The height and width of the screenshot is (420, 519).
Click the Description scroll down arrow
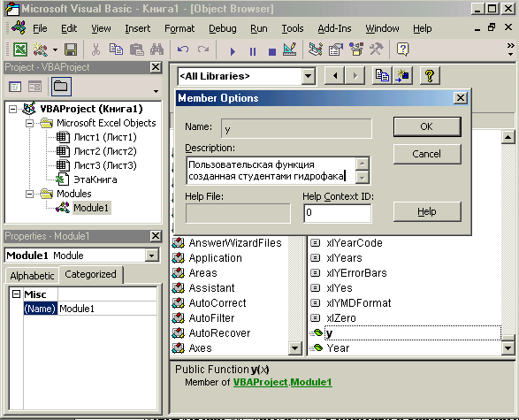click(x=363, y=178)
